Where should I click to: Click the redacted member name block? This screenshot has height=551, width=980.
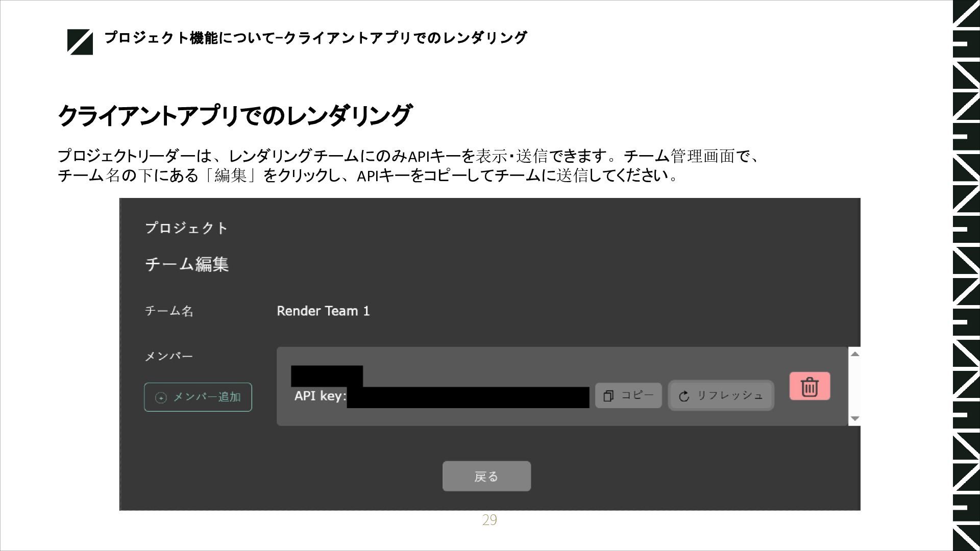click(x=327, y=375)
